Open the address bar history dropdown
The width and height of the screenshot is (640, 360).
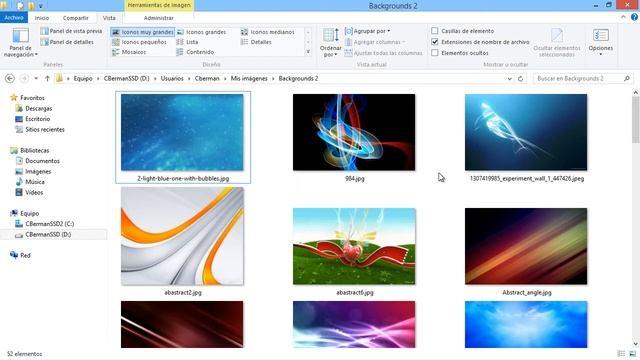[509, 79]
